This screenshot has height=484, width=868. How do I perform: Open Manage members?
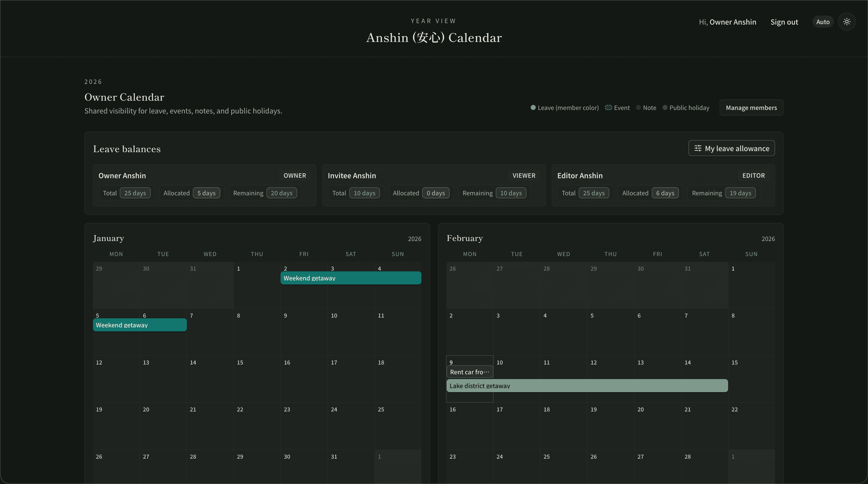point(751,107)
